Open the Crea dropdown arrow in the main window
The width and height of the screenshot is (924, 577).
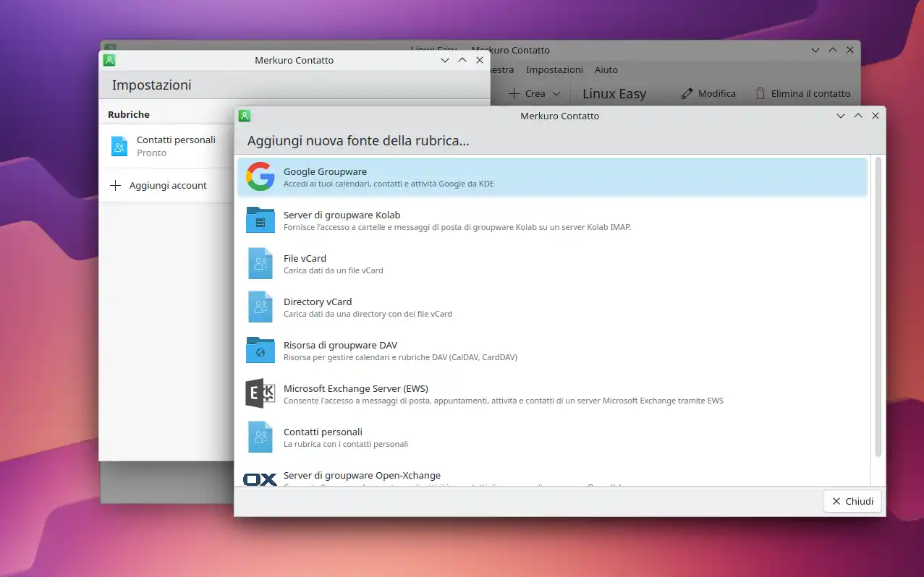click(556, 93)
